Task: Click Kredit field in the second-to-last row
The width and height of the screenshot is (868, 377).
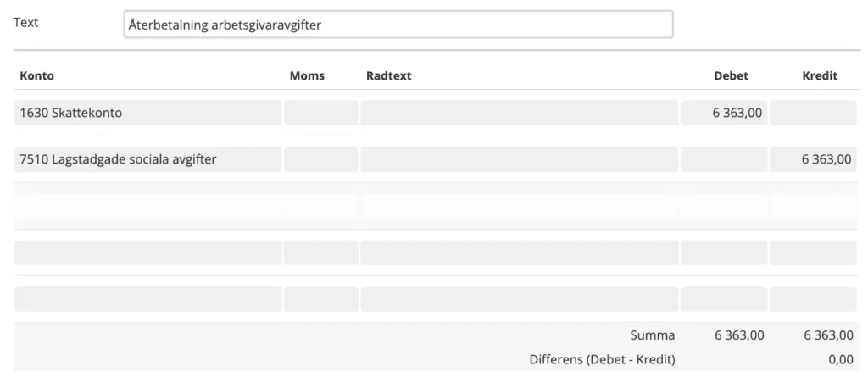Action: (814, 252)
